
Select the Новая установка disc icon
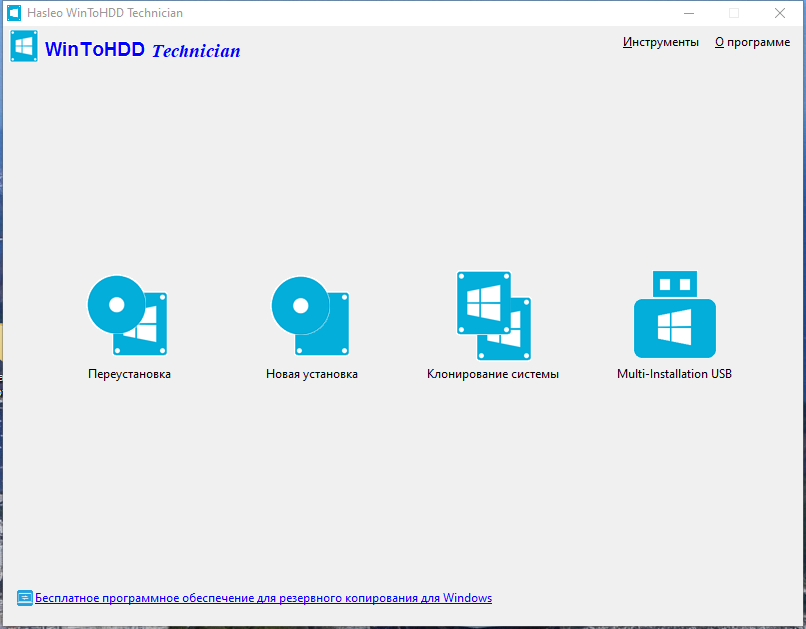point(308,313)
